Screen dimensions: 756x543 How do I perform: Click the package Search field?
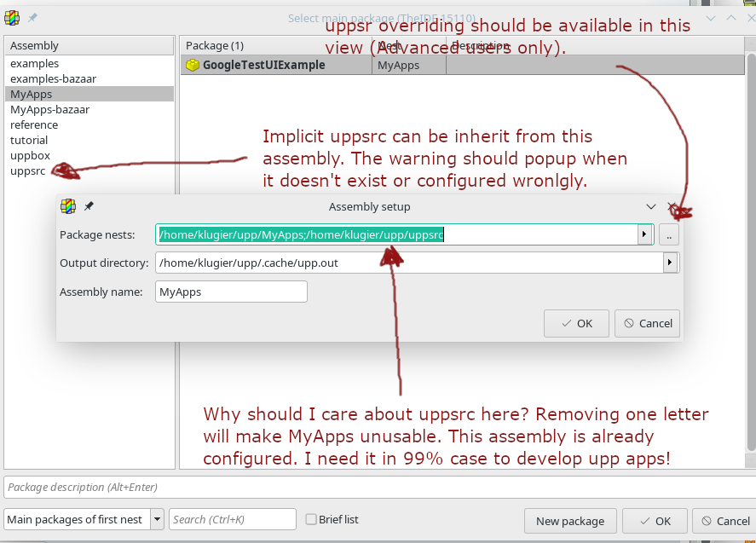point(232,519)
